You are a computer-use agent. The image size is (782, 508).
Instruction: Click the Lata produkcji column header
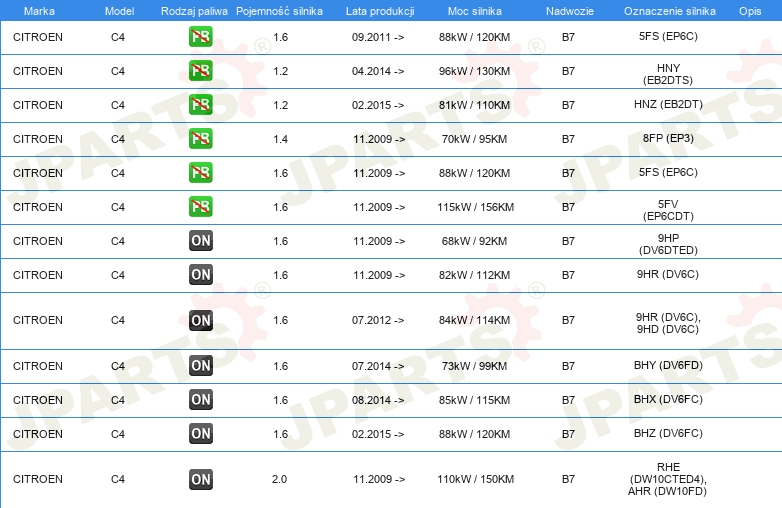pos(380,11)
